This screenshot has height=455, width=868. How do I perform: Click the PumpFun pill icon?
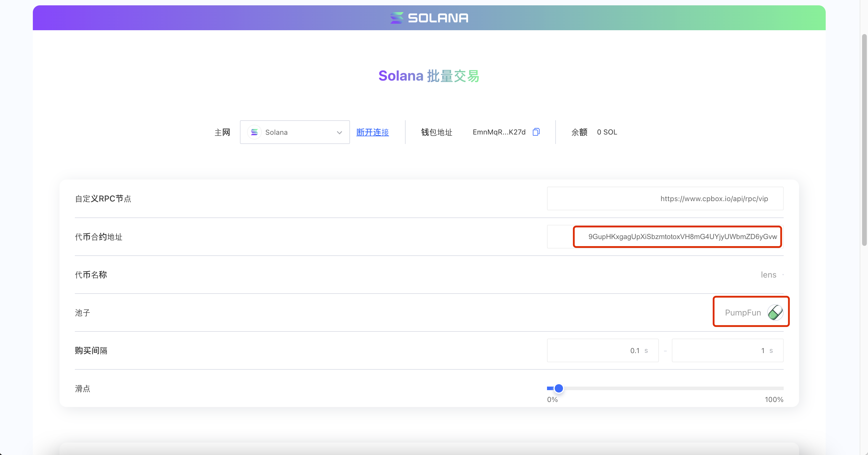tap(775, 312)
